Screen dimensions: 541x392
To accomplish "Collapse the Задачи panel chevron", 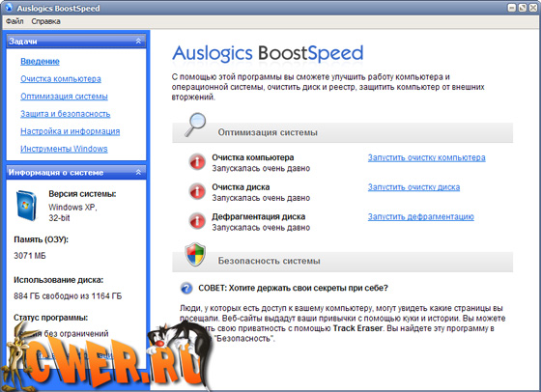I will (138, 41).
